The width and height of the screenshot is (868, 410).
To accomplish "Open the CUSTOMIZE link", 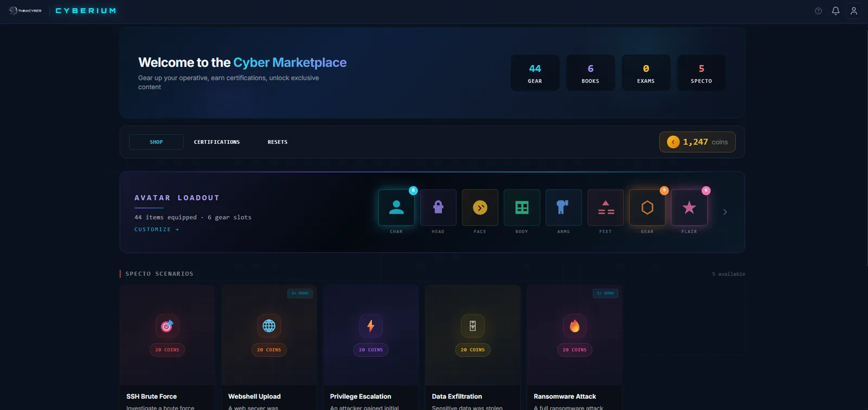I will (x=156, y=230).
